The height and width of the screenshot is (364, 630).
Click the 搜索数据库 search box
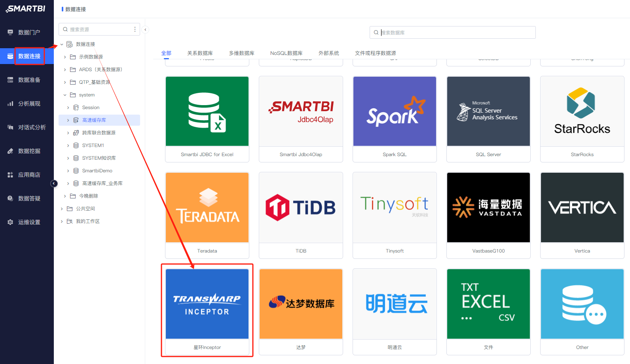tap(452, 32)
